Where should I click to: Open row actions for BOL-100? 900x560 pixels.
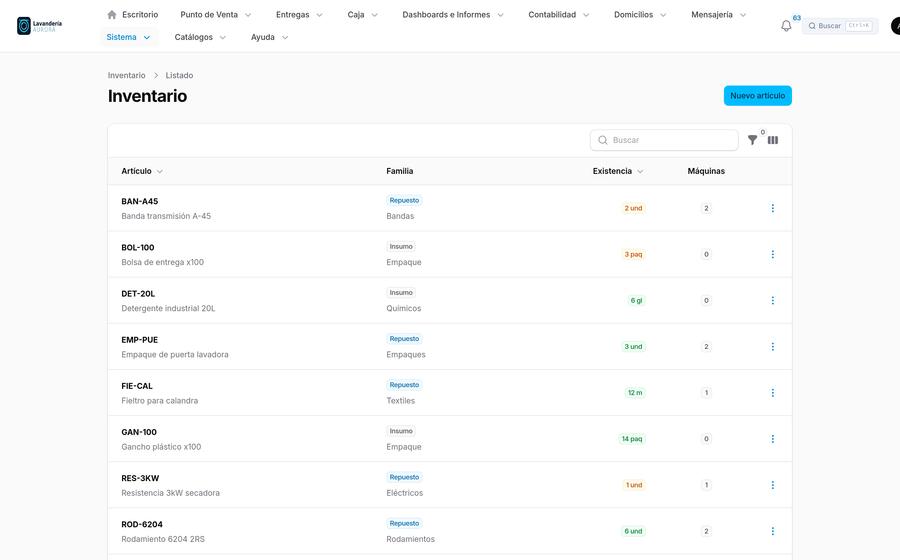[773, 254]
